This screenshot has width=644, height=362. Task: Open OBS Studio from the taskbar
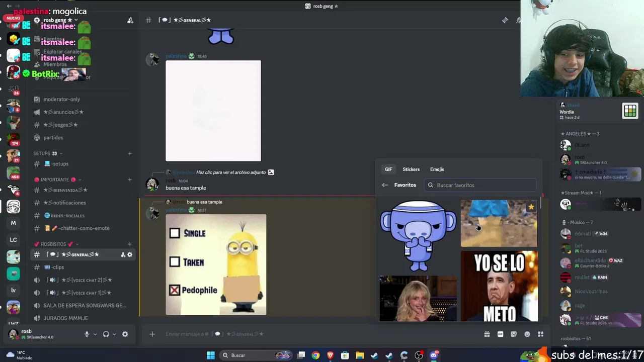pyautogui.click(x=419, y=355)
